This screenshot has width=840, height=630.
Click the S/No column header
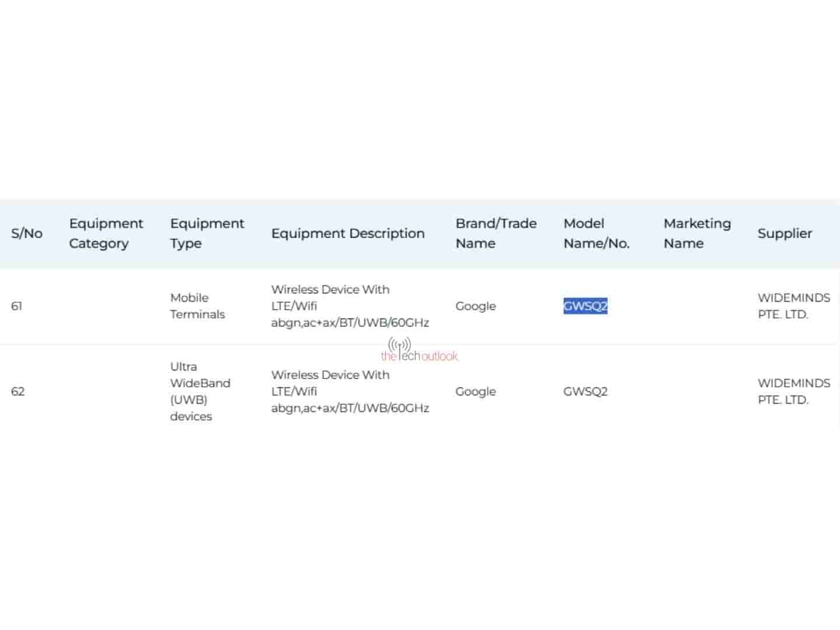(x=27, y=233)
